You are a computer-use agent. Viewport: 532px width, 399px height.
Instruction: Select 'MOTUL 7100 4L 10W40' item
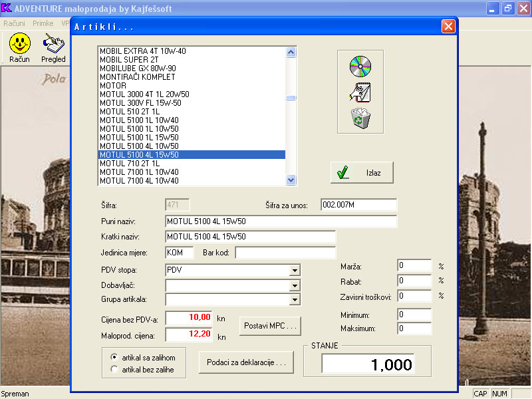pos(192,181)
